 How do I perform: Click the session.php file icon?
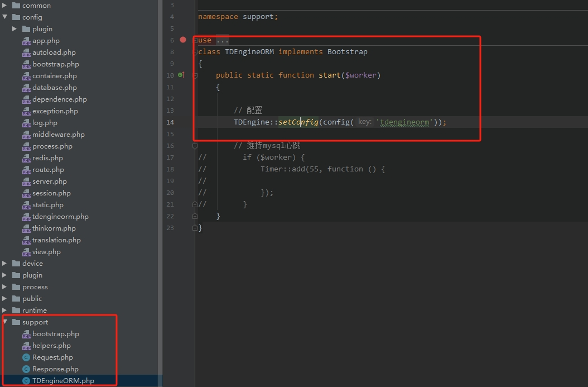(x=26, y=193)
